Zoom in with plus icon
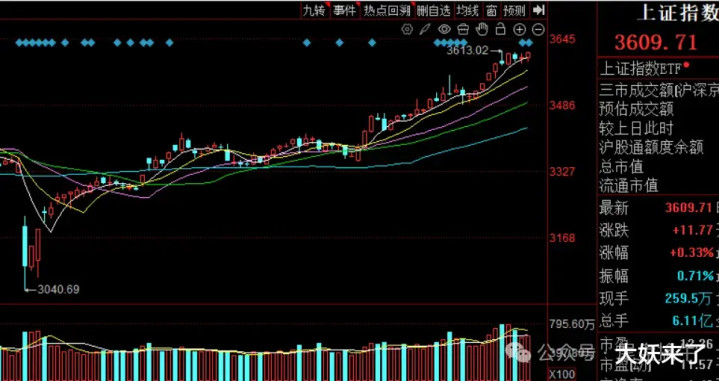This screenshot has height=381, width=719. (519, 30)
